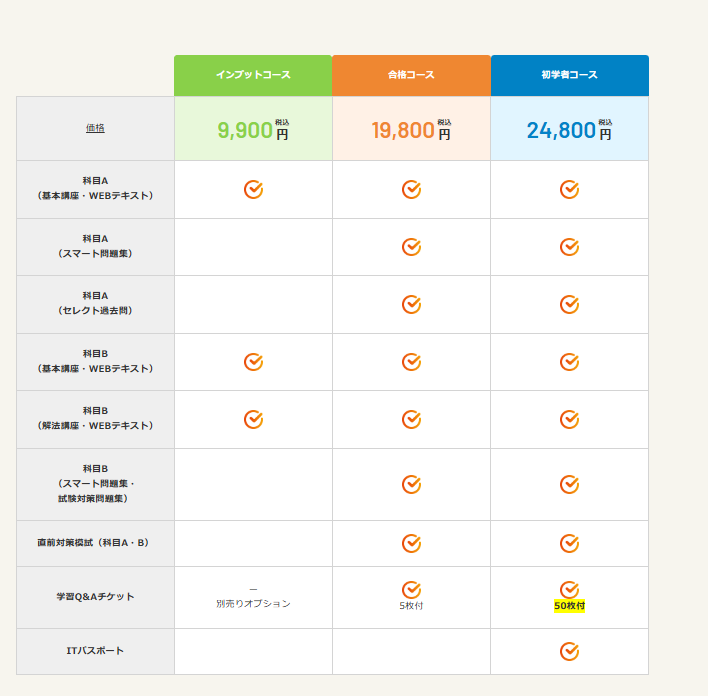Click 初学者コース checkmark for 科目A セレクト過去問
Screen dimensions: 708x696
point(569,304)
